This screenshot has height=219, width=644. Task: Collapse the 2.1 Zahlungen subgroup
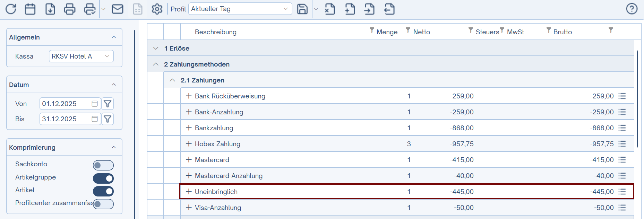[172, 80]
